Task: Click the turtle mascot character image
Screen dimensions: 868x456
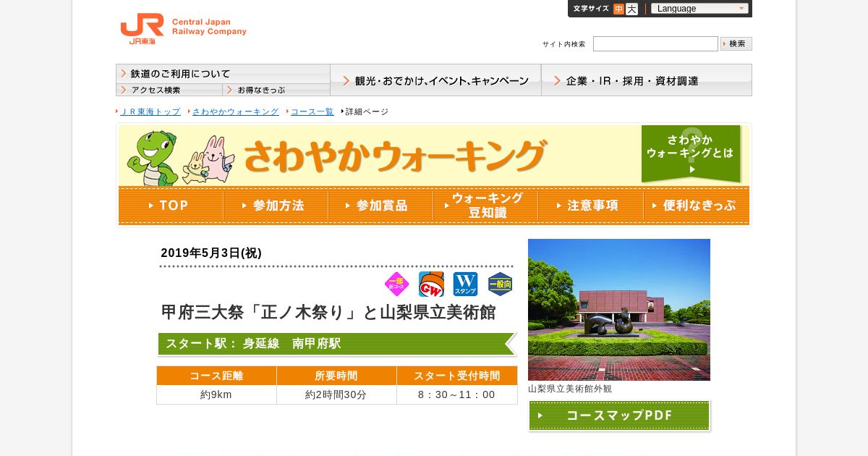Action: pyautogui.click(x=153, y=157)
